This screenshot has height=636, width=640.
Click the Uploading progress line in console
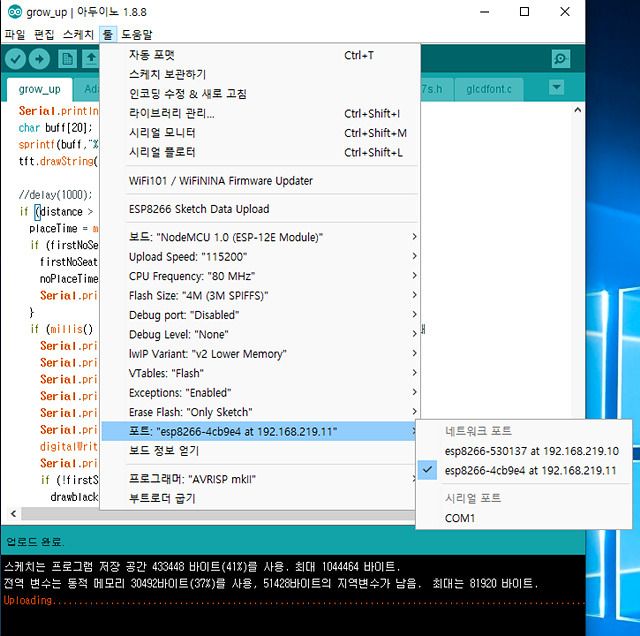click(293, 600)
